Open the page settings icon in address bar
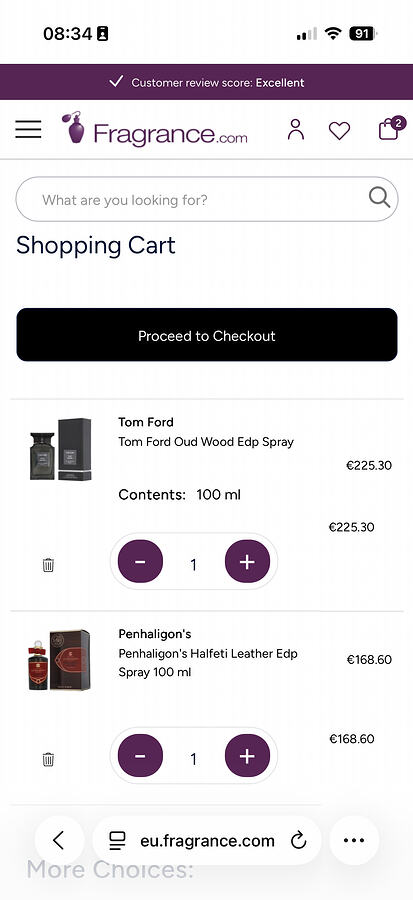This screenshot has height=900, width=413. 117,841
